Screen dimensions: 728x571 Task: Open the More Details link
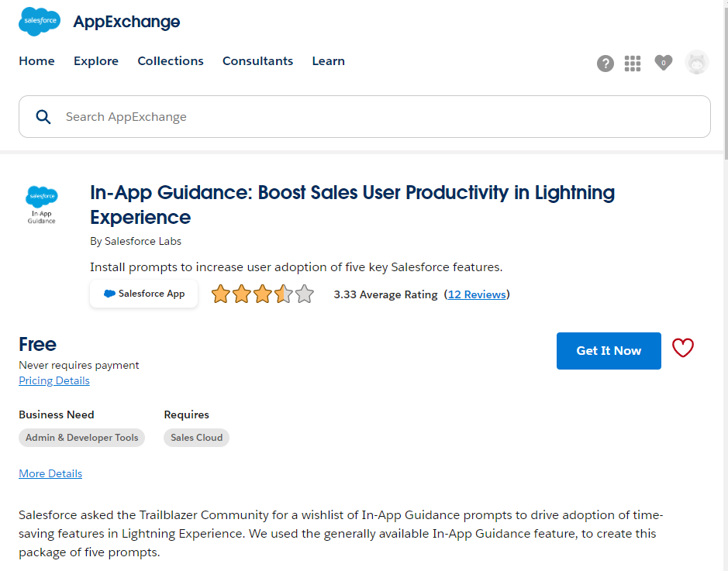(x=50, y=473)
